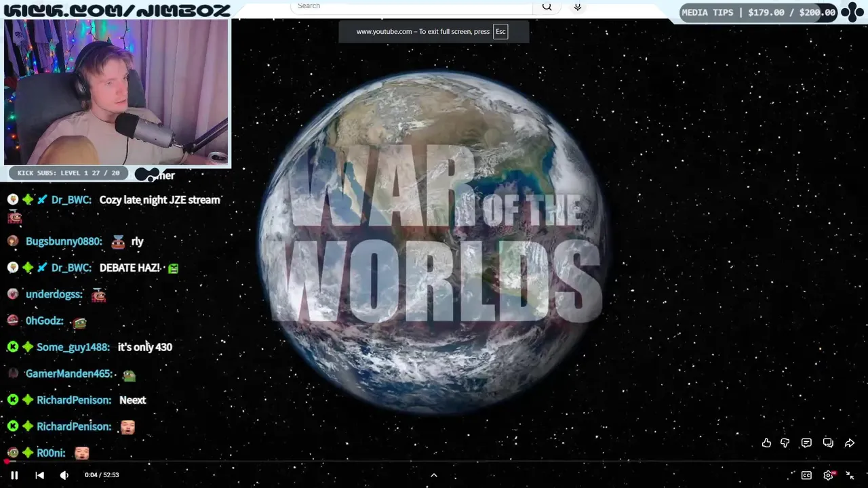Share the video arrow icon
The image size is (868, 488).
(x=850, y=443)
